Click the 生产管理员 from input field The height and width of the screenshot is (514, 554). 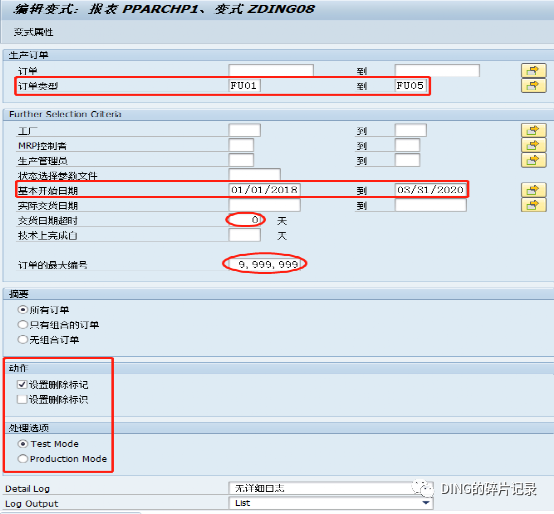point(241,160)
